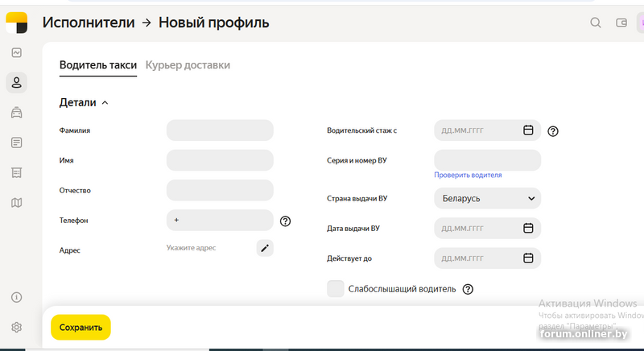
Task: Click the Проверить водителя link
Action: (468, 175)
